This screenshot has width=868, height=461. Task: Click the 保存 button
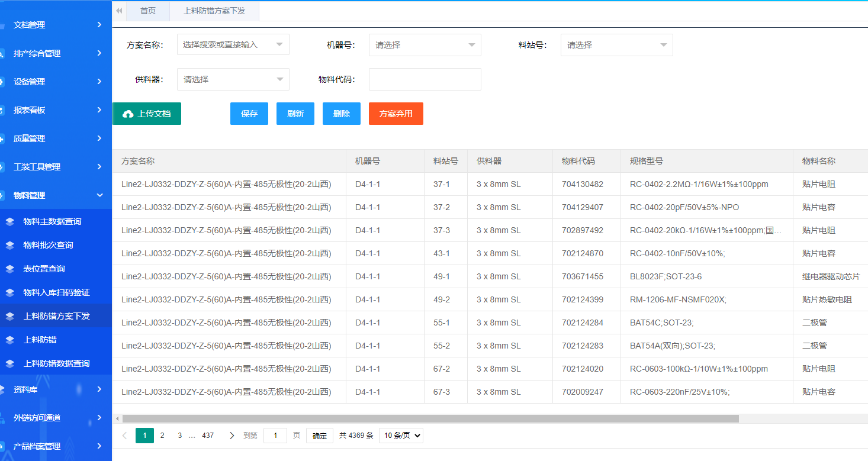tap(249, 114)
